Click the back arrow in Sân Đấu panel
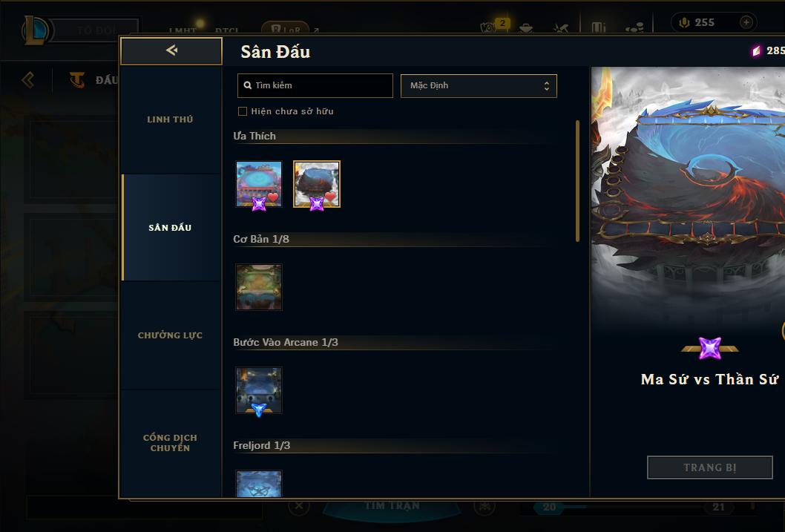 171,50
